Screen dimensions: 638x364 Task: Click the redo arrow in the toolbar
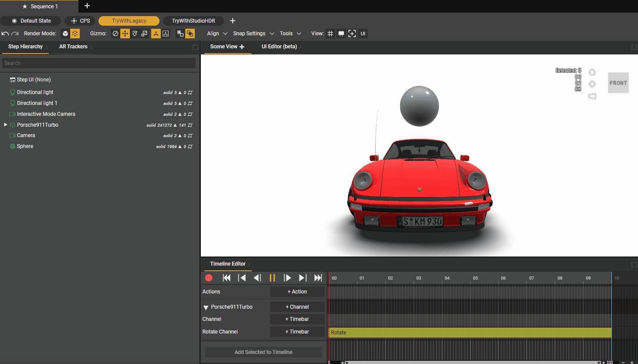pos(15,34)
